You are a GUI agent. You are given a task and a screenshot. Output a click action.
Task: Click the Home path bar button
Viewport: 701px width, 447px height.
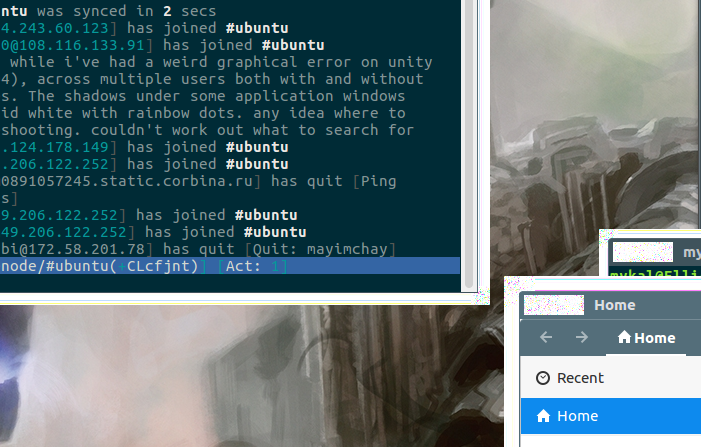(x=646, y=338)
